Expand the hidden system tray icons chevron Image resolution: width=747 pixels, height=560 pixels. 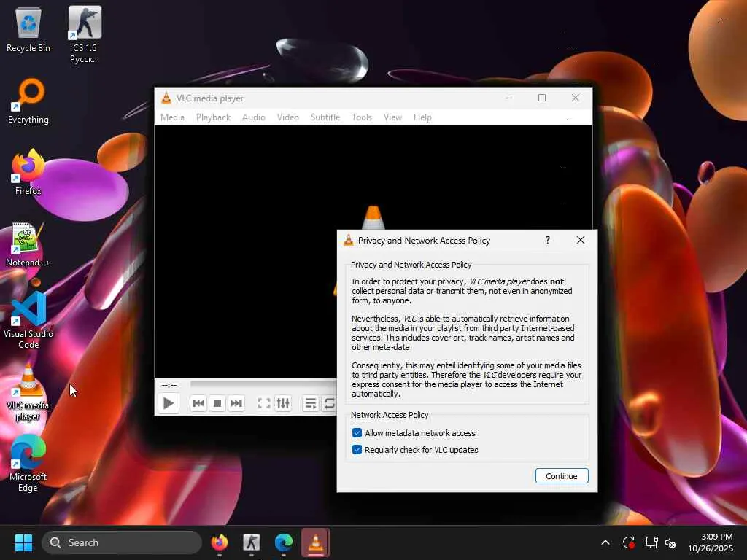click(x=605, y=542)
